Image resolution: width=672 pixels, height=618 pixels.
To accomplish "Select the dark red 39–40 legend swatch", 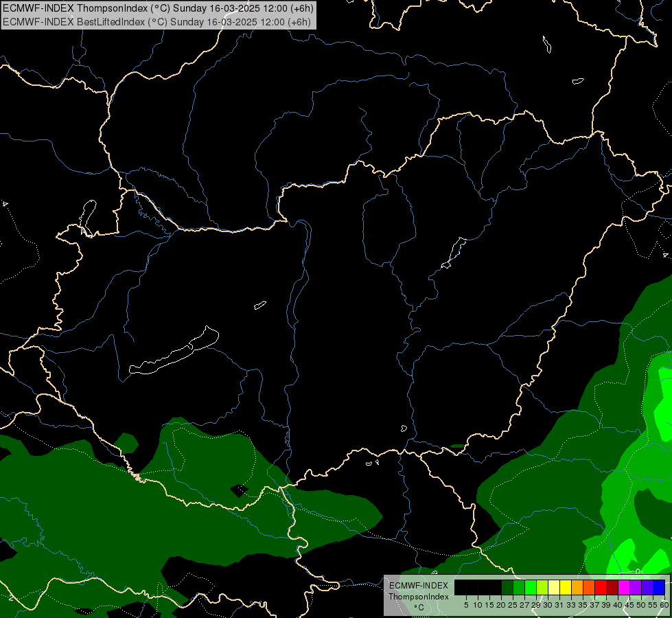I will [612, 587].
